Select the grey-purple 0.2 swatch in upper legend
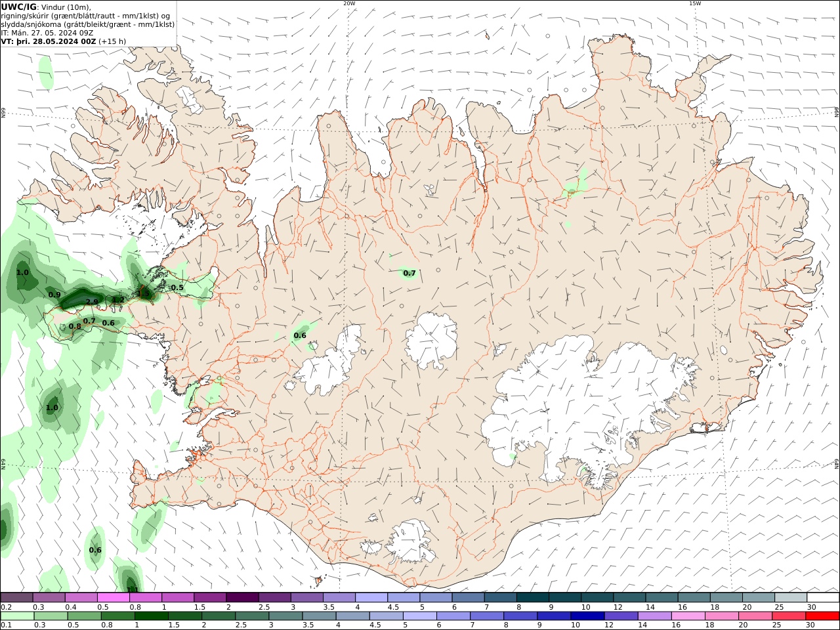Screen dimensions: 840x630 17,597
